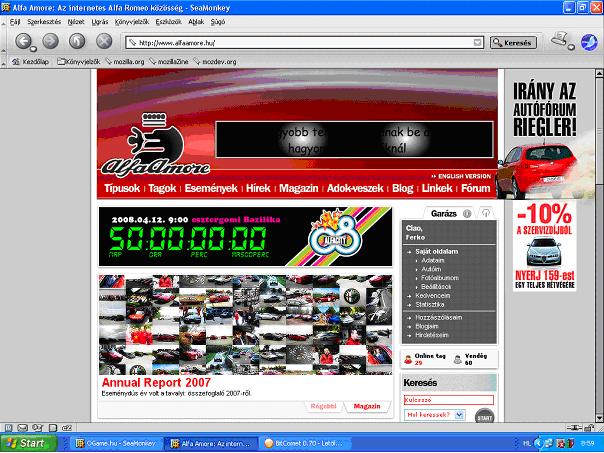Open the Eszközök menu
604x453 pixels.
click(168, 22)
